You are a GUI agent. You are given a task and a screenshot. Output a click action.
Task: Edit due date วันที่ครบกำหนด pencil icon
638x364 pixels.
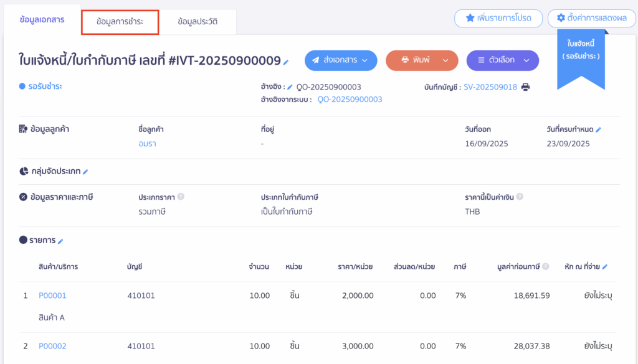tap(598, 129)
